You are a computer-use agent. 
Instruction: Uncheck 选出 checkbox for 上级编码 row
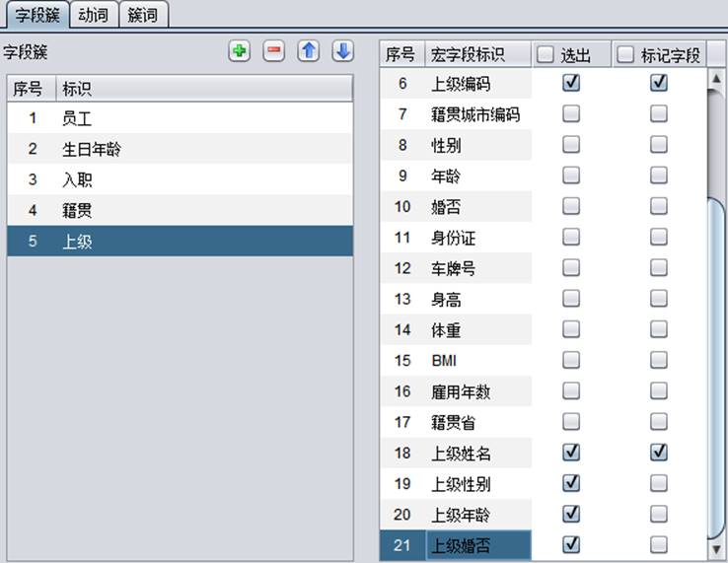570,84
